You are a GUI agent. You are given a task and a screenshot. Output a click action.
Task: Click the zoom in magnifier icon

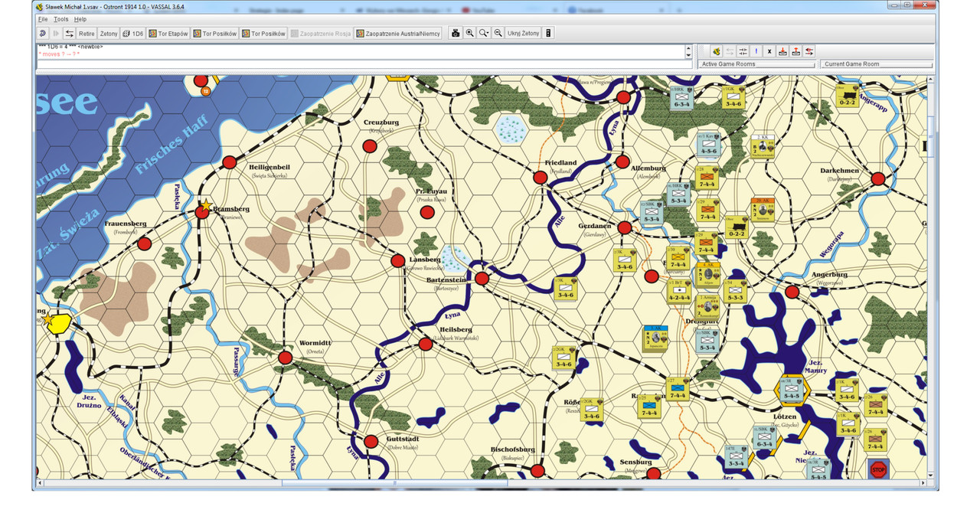click(x=470, y=34)
